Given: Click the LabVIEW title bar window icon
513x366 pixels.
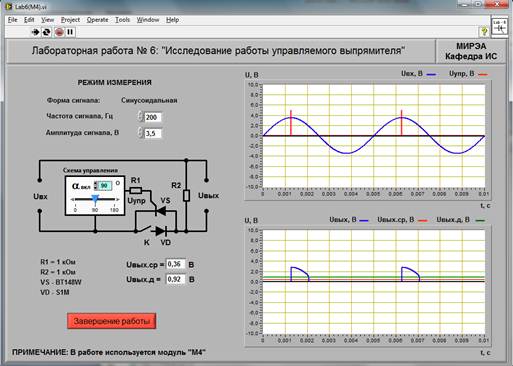Looking at the screenshot, I should pyautogui.click(x=8, y=6).
